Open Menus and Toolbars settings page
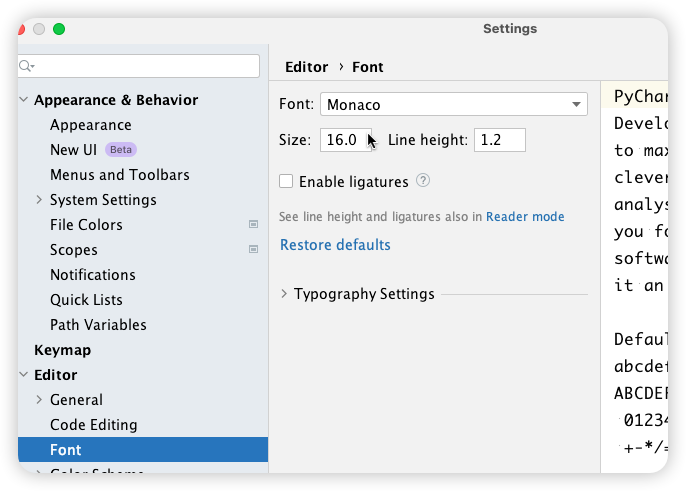This screenshot has width=686, height=491. (119, 175)
